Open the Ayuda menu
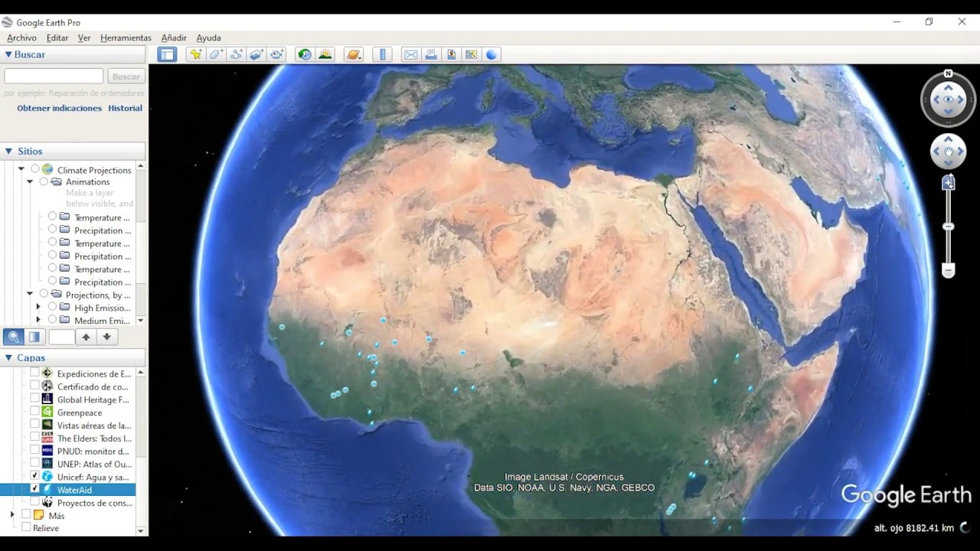Image resolution: width=980 pixels, height=551 pixels. coord(208,37)
